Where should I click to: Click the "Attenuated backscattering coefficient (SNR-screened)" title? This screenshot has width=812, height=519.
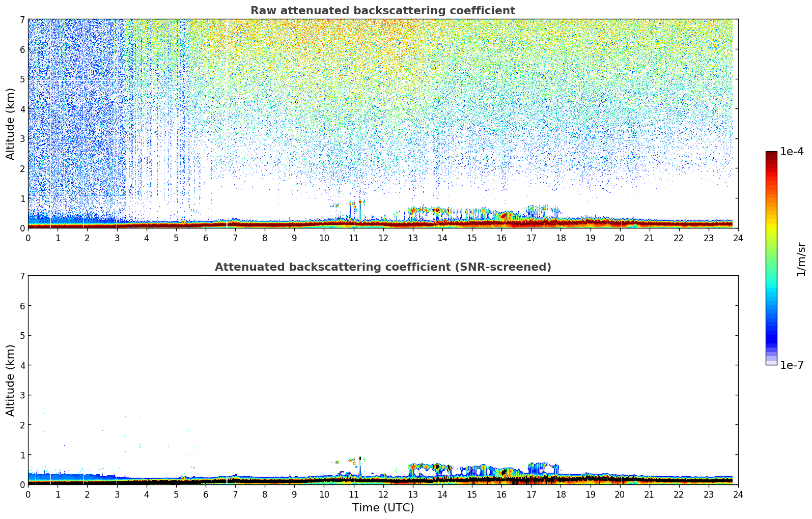(x=383, y=267)
